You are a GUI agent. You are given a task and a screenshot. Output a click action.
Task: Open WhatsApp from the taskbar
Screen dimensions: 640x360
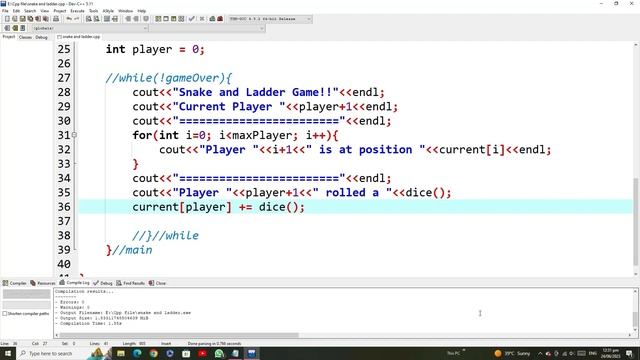(219, 353)
